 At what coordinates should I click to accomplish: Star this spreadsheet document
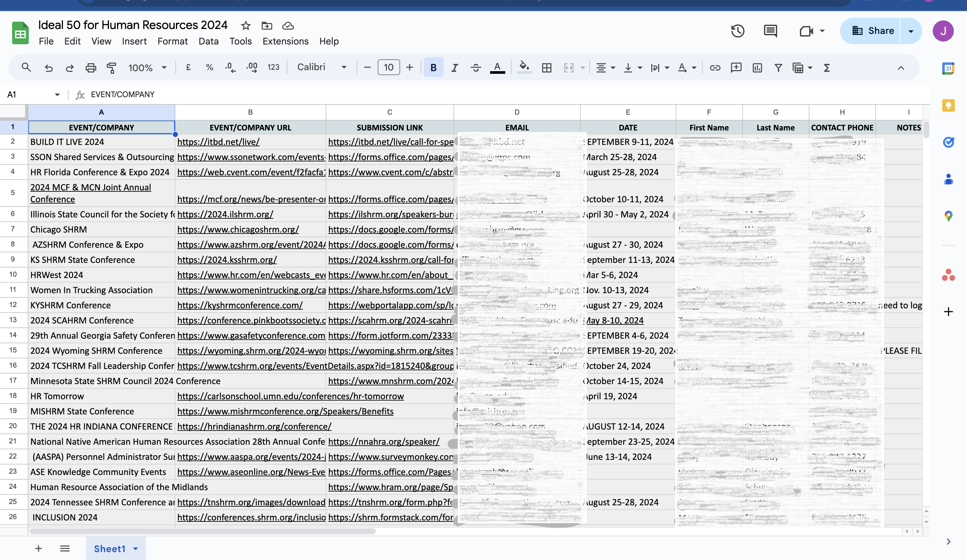[246, 26]
